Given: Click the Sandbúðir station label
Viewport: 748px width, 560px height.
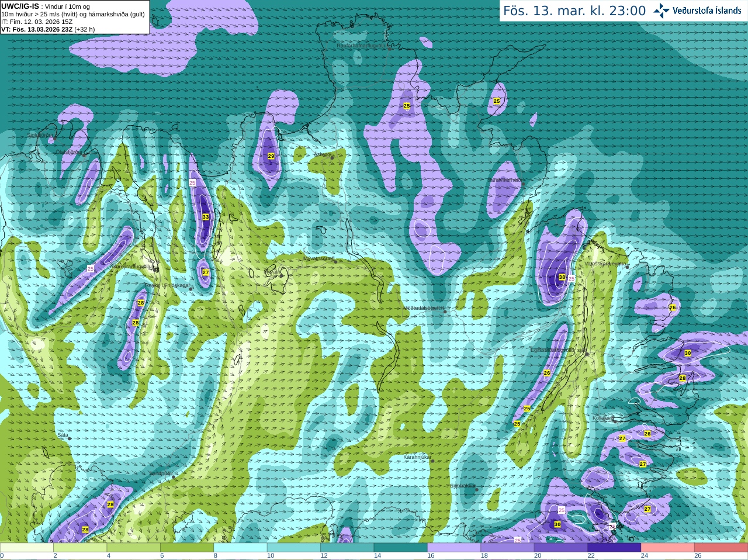Looking at the screenshot, I should 160,473.
